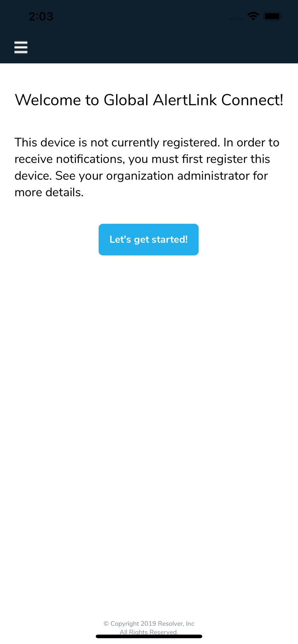Click the "This device is not currently registered" sentence
Image resolution: width=298 pixels, height=644 pixels.
point(117,142)
